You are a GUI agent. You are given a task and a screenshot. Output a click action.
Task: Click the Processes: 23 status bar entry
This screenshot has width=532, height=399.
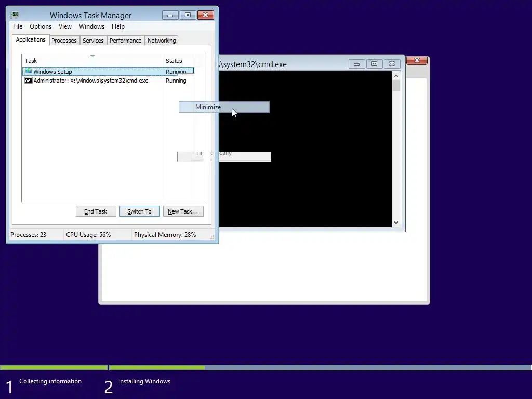point(28,235)
